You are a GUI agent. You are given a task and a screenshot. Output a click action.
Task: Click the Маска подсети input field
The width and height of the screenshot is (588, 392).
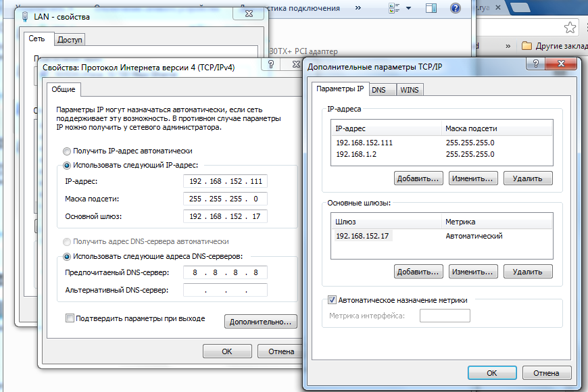coord(225,199)
